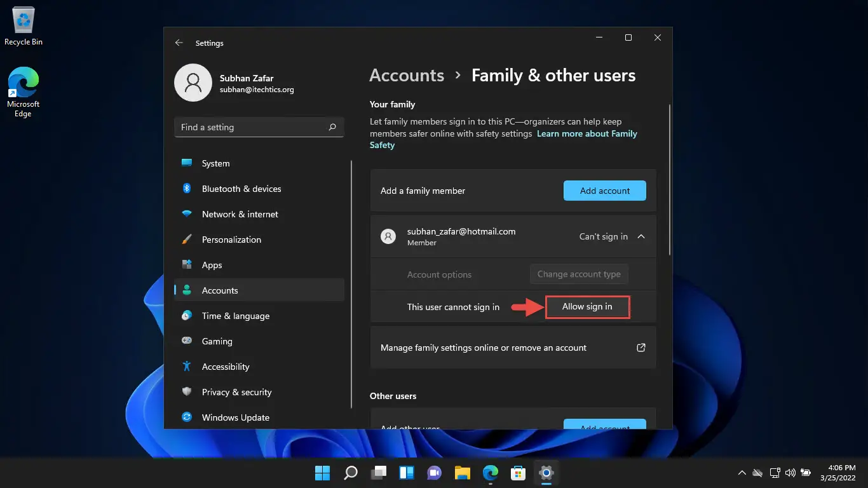The height and width of the screenshot is (488, 868).
Task: Click the Windows Update sync icon
Action: (187, 417)
